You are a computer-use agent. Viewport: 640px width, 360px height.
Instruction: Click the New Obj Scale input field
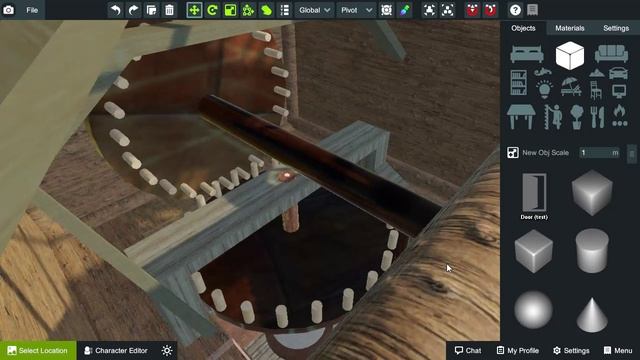tap(599, 153)
